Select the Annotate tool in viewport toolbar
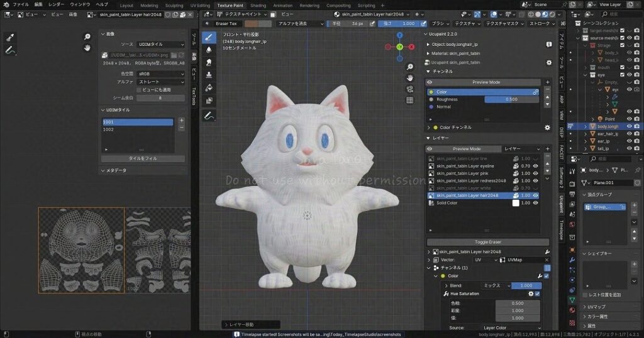644x338 pixels. [209, 116]
